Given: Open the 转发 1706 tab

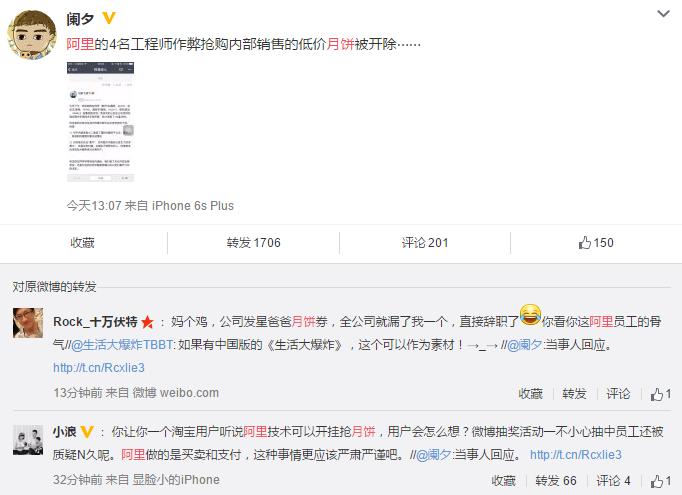Looking at the screenshot, I should 254,243.
